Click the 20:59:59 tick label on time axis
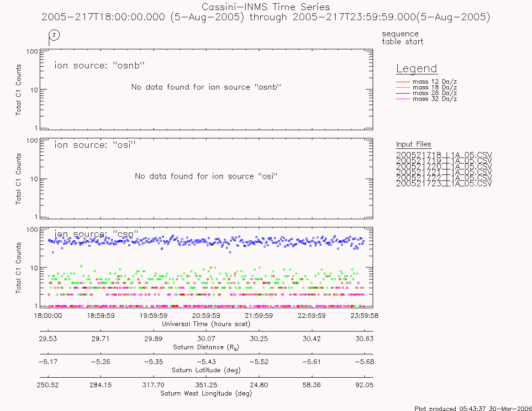 pyautogui.click(x=206, y=316)
